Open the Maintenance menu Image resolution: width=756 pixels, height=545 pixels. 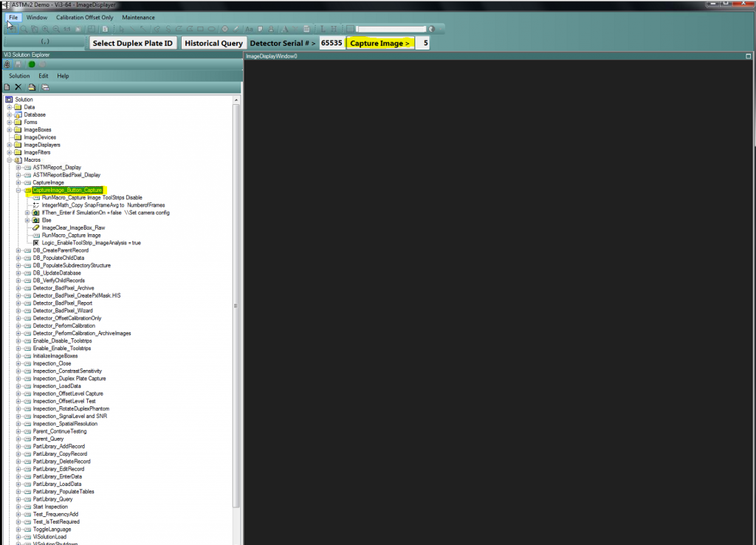[x=138, y=17]
